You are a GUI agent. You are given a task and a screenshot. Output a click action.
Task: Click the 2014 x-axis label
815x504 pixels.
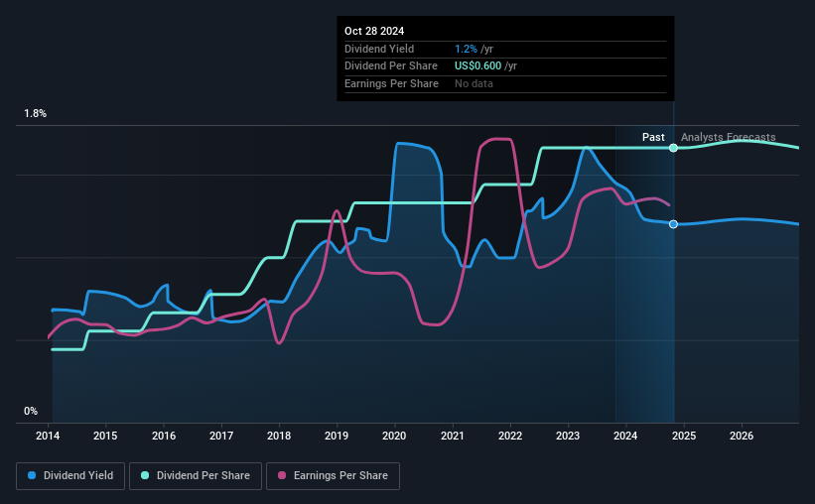[x=48, y=436]
